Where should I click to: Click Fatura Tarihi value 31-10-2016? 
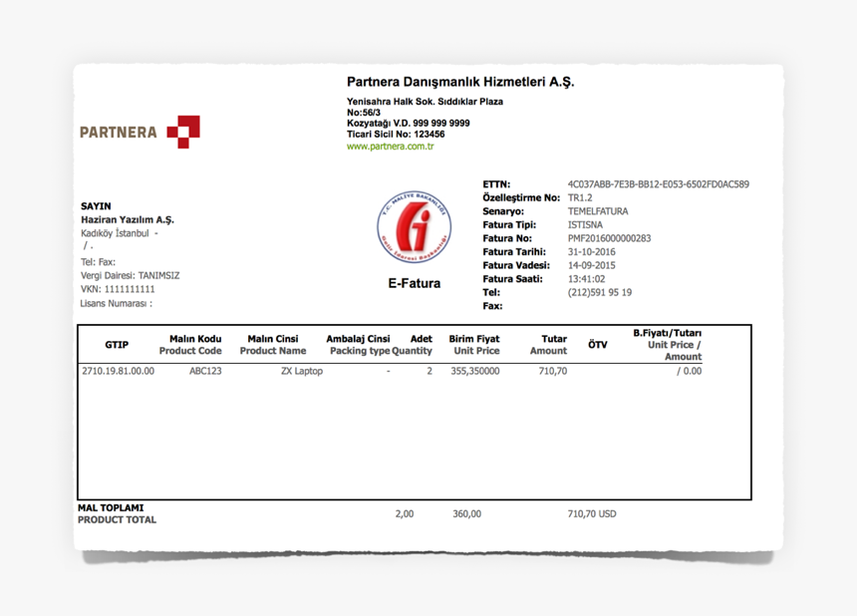(591, 252)
